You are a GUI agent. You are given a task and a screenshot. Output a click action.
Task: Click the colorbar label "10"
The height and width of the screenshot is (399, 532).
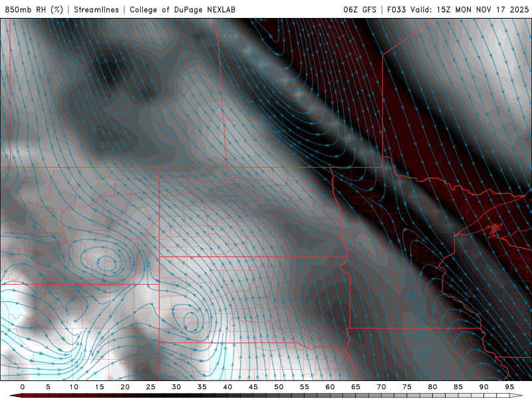pyautogui.click(x=74, y=387)
